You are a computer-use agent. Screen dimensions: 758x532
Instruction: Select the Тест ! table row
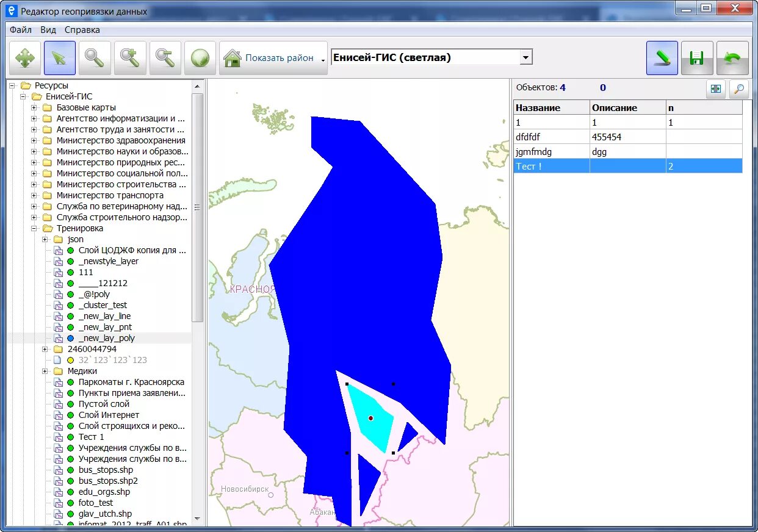628,166
